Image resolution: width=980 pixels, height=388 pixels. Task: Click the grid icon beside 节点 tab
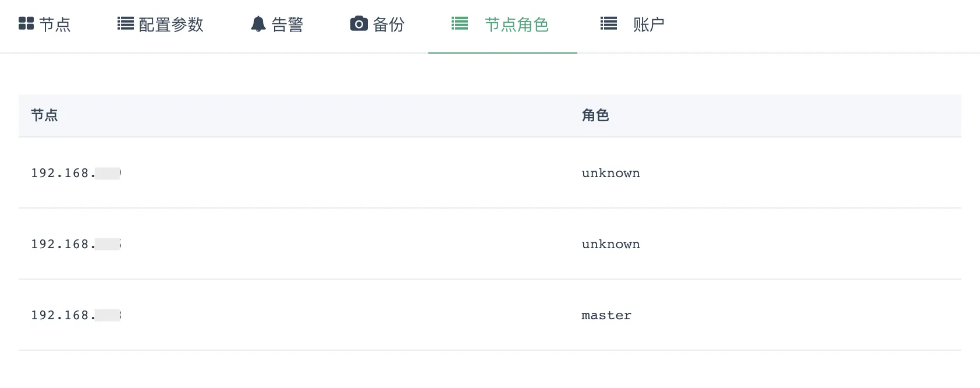coord(26,24)
